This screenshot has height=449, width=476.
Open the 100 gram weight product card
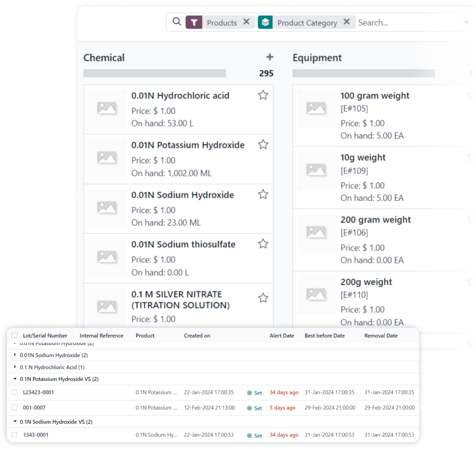(375, 96)
